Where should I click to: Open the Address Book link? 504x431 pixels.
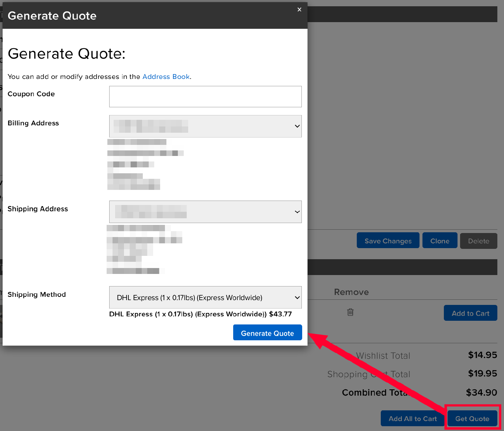tap(166, 77)
